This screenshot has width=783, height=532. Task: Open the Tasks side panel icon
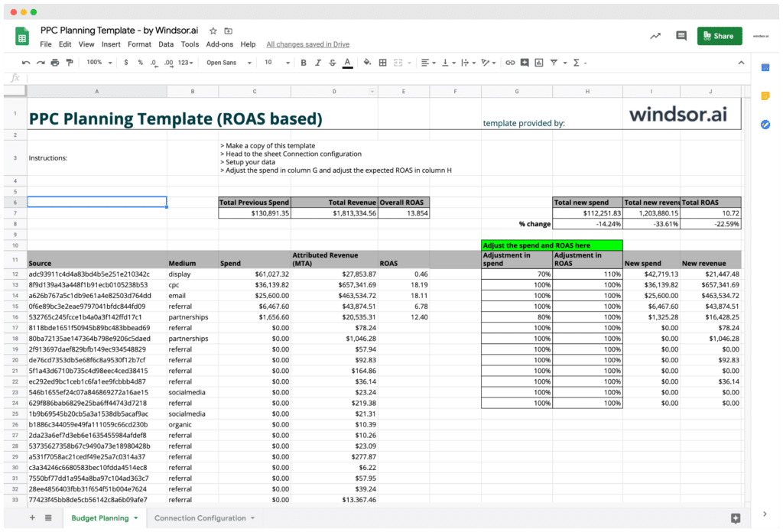point(765,125)
